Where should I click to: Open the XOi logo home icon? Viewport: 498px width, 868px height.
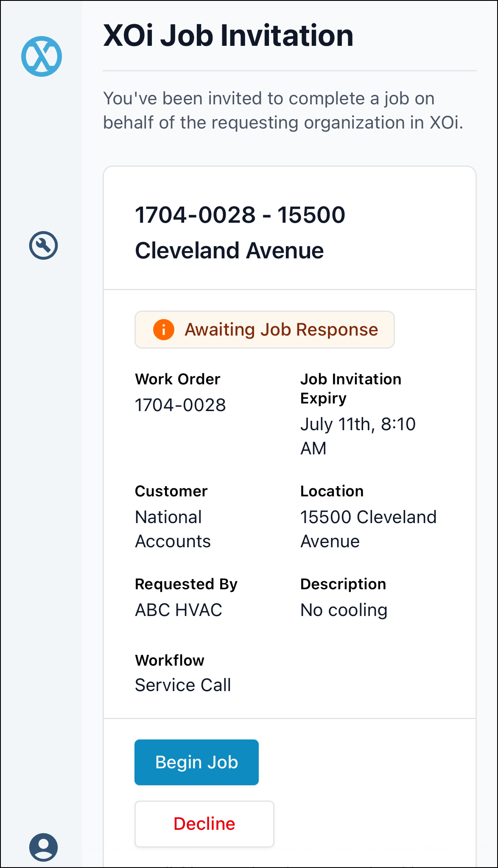[42, 56]
